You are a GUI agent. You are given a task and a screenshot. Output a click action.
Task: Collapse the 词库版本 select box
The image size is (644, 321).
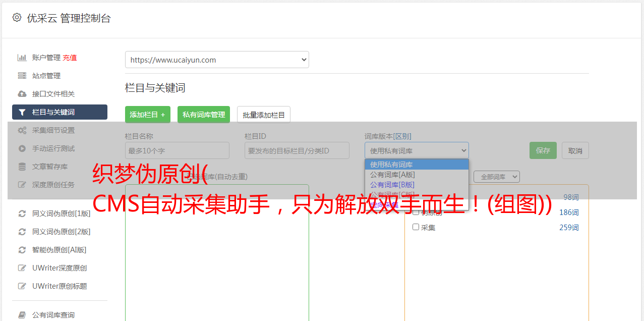click(x=417, y=150)
